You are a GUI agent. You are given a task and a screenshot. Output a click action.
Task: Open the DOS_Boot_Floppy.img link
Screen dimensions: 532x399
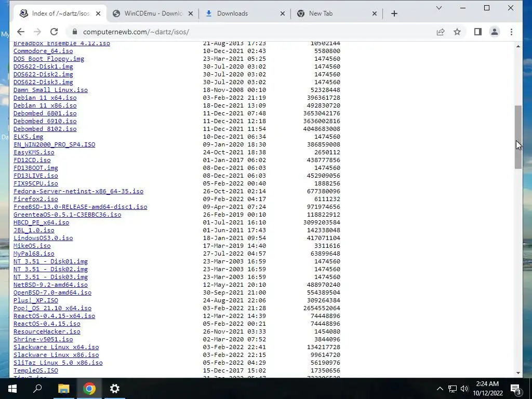[49, 59]
